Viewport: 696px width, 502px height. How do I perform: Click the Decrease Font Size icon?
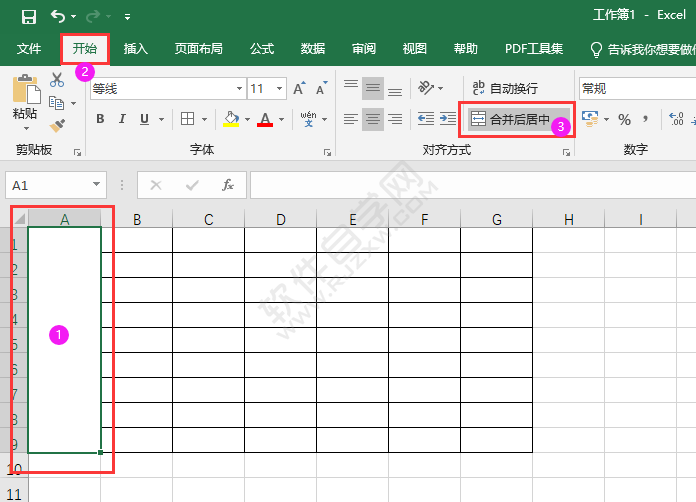tap(322, 88)
